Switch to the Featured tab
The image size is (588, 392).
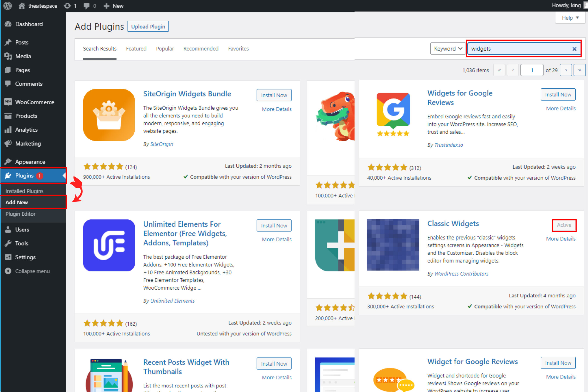136,48
